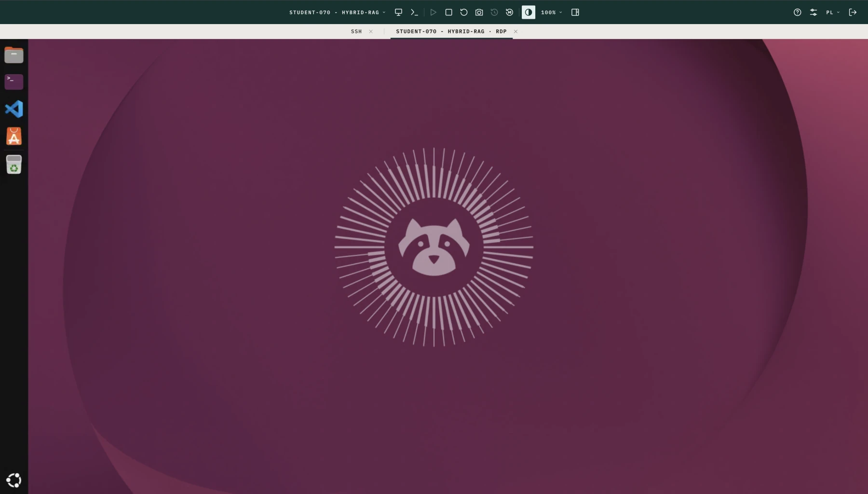Click the snapshot history clock icon

(494, 13)
